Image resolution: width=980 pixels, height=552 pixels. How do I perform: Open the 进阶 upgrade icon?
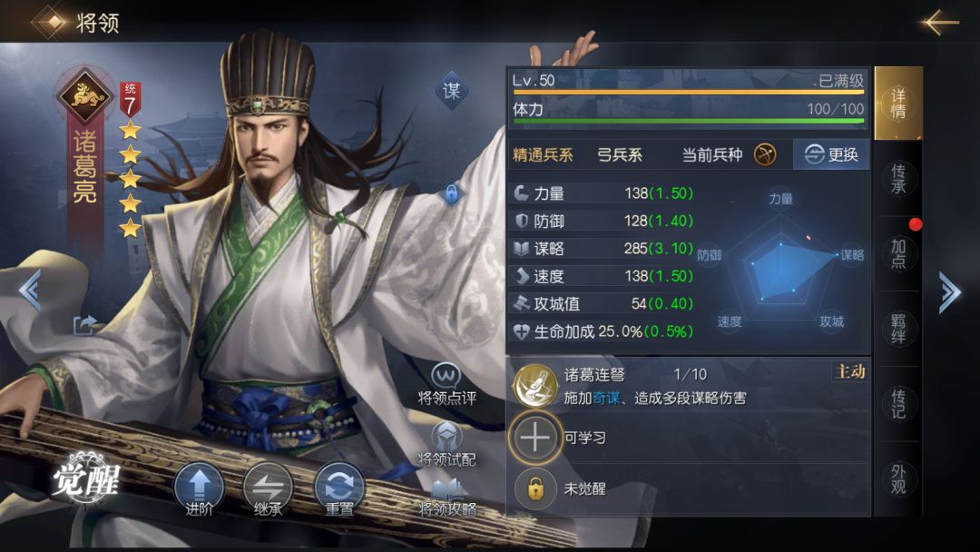click(x=199, y=488)
